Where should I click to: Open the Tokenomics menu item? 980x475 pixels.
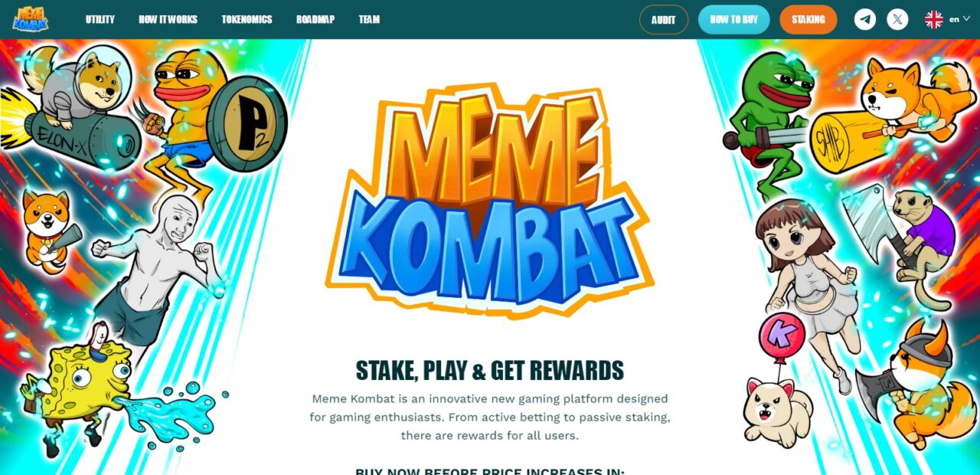coord(247,20)
